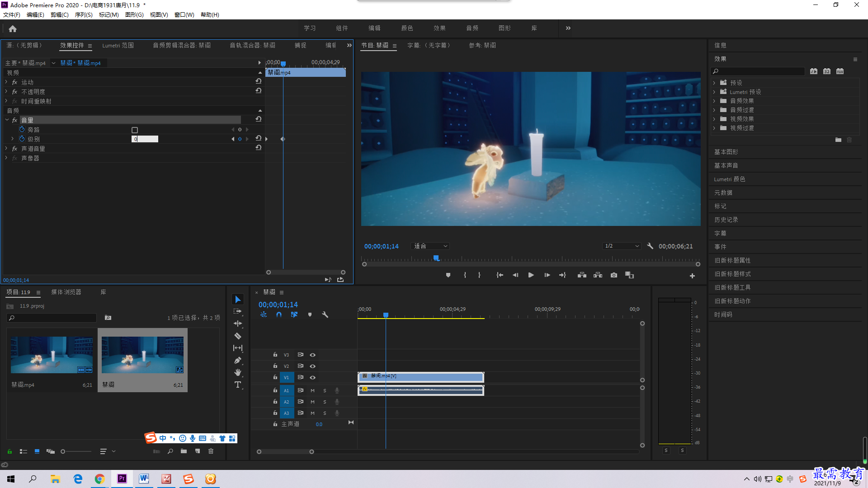868x488 pixels.
Task: Click the Extract button
Action: (598, 275)
